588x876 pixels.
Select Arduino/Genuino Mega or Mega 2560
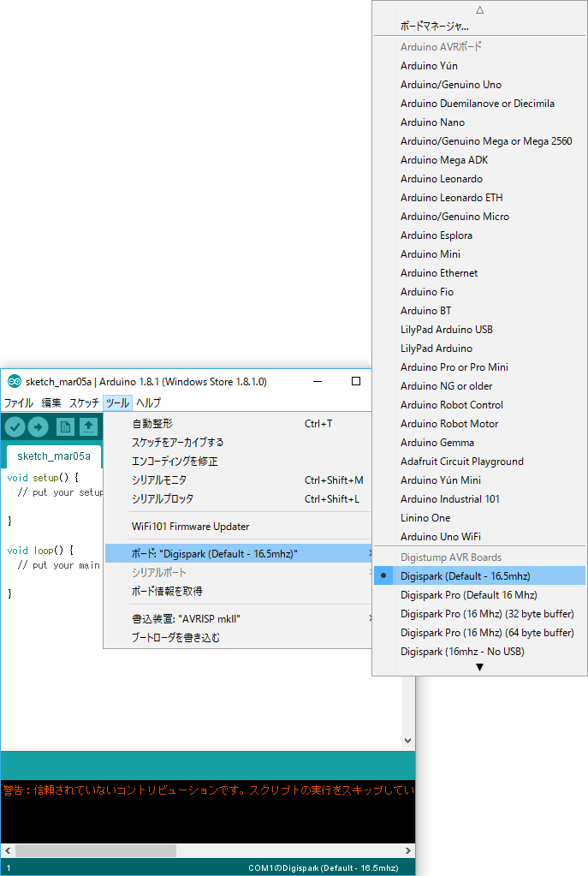479,141
